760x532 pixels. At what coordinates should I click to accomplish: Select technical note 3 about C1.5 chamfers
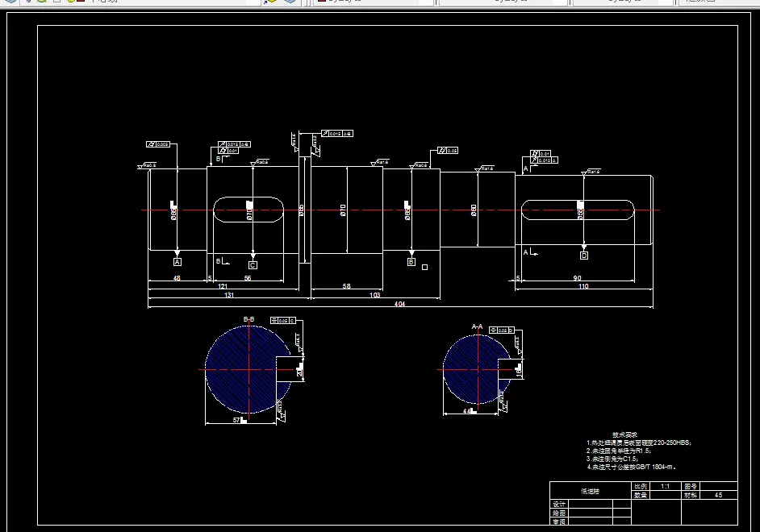612,459
